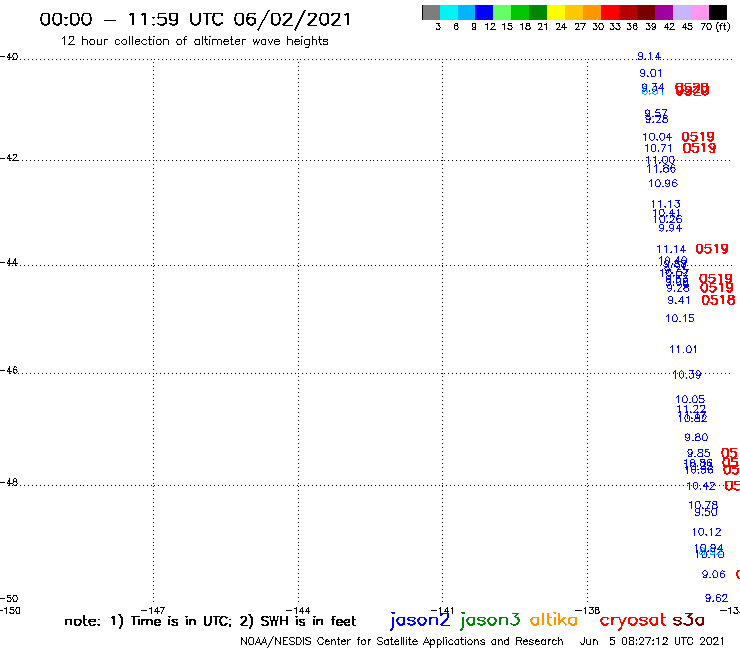Viewport: 740px width, 650px height.
Task: Click the note 'Time is in UTC; SWH is in feet'
Action: (x=210, y=621)
